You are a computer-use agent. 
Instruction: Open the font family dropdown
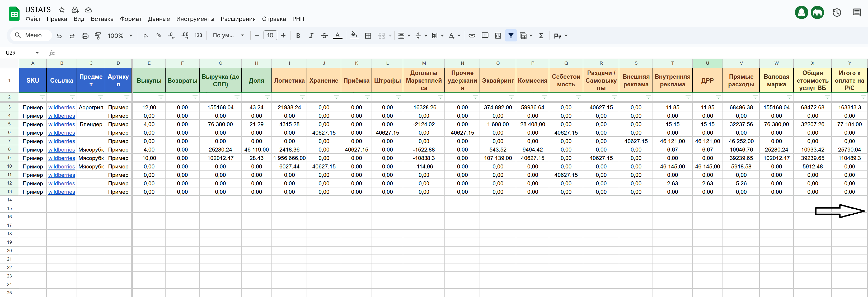click(x=228, y=36)
